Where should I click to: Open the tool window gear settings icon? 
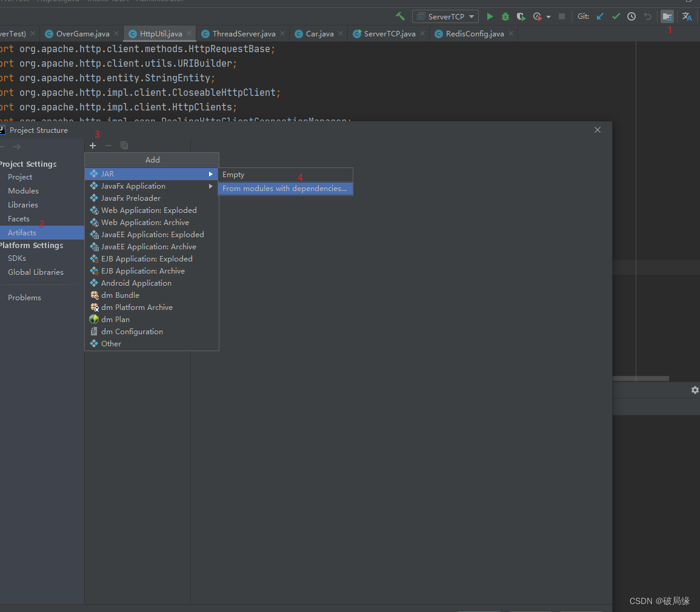695,390
